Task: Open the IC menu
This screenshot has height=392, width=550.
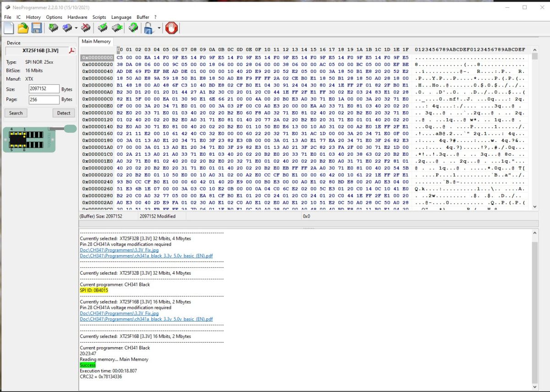Action: coord(19,17)
